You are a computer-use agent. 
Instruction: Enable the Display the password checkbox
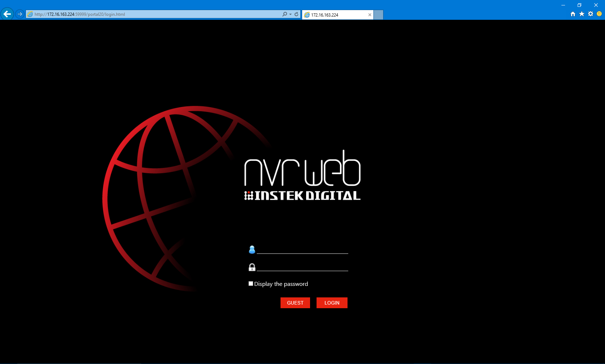point(251,284)
